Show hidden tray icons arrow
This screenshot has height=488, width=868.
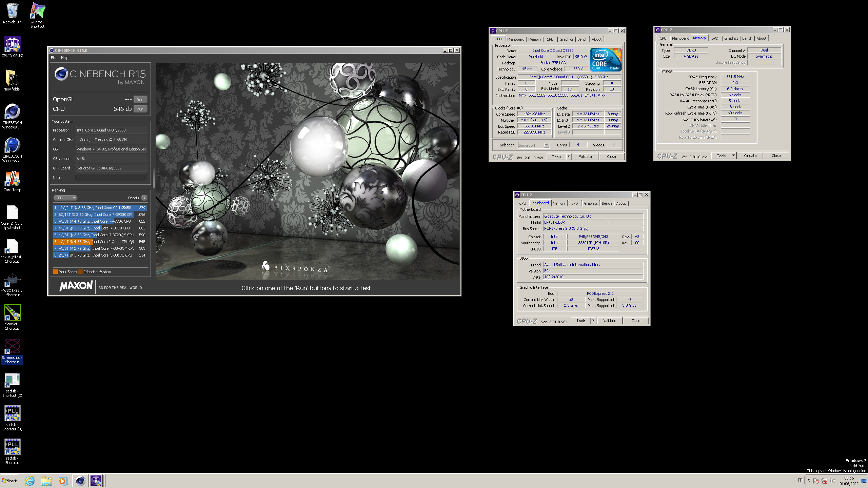[x=809, y=481]
